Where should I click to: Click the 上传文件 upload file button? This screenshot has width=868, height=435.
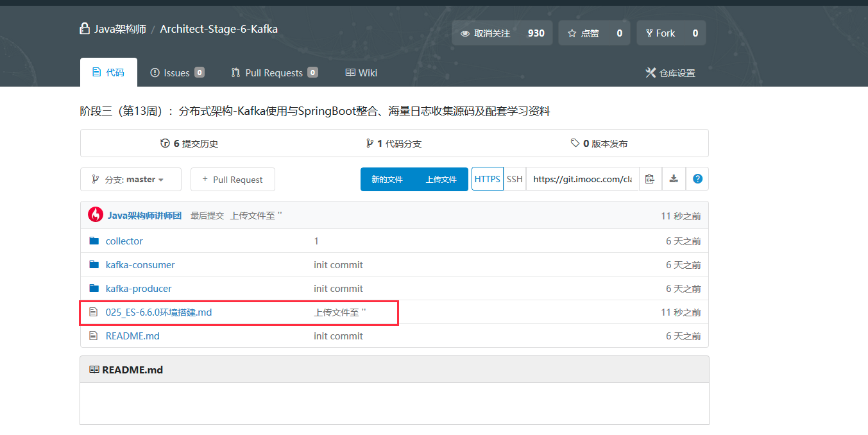coord(441,180)
